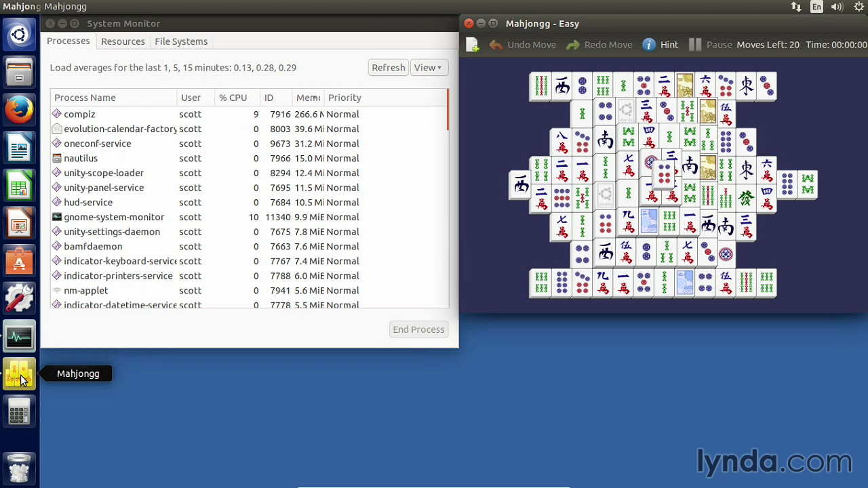
Task: Open keyboard layout En indicator
Action: pos(816,7)
